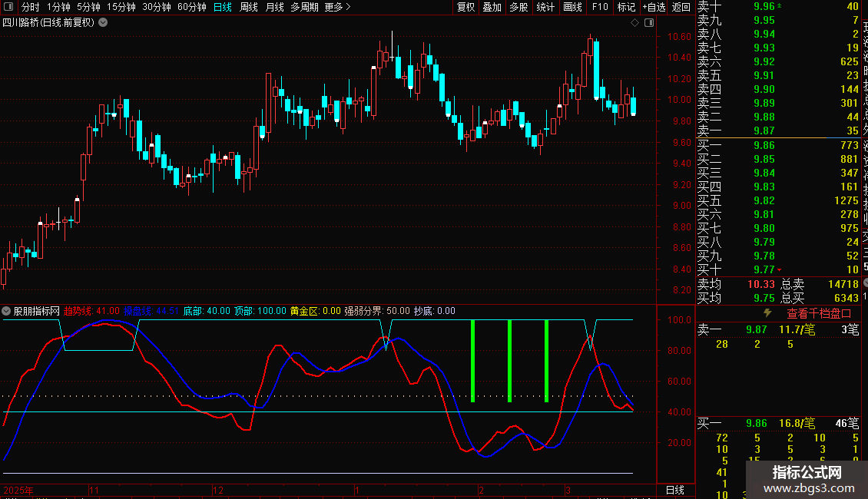868x499 pixels.
Task: Click the panel layout icon before 分时
Action: (8, 7)
